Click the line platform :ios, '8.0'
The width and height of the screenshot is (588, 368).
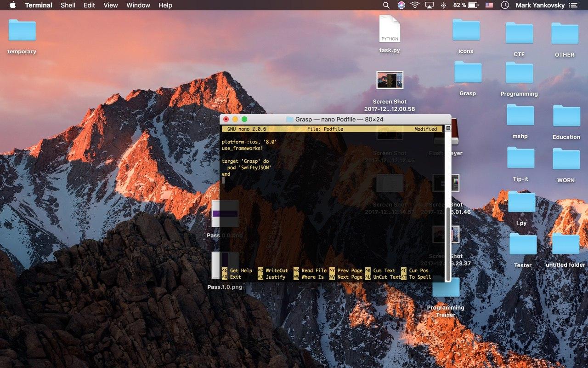click(x=249, y=142)
